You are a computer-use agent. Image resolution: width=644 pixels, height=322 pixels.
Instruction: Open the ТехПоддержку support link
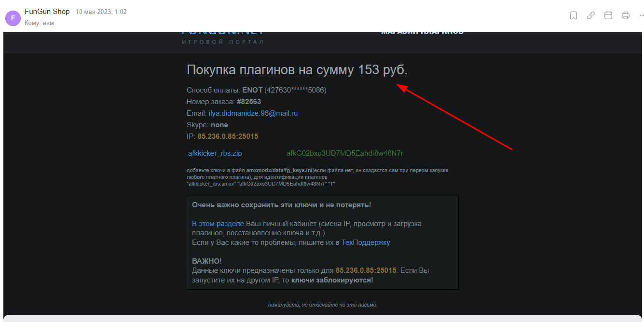(366, 242)
